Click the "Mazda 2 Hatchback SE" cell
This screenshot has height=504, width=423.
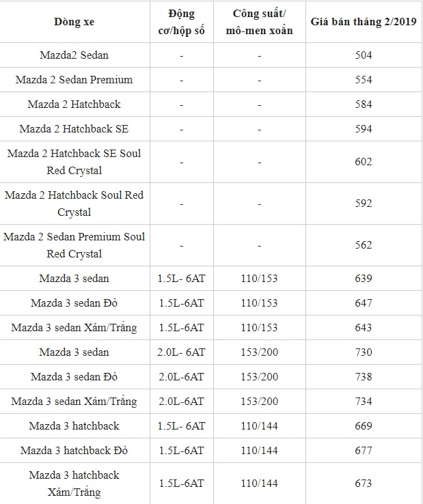[x=74, y=129]
